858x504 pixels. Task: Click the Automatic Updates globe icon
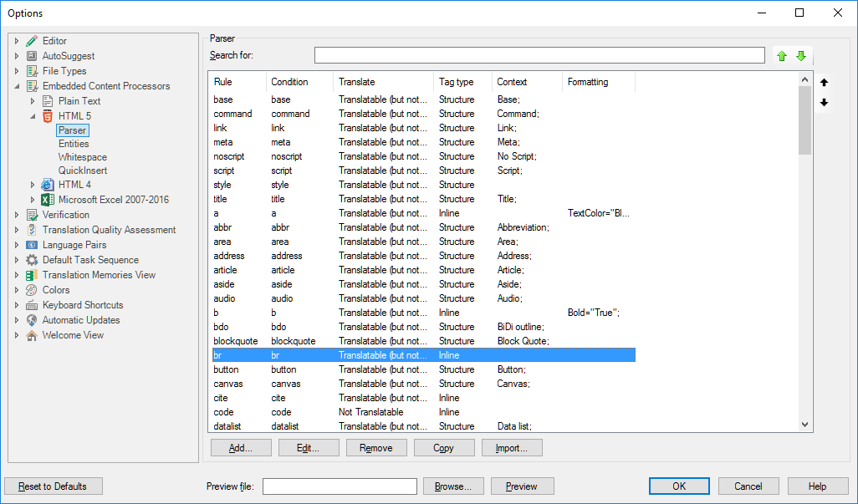32,320
